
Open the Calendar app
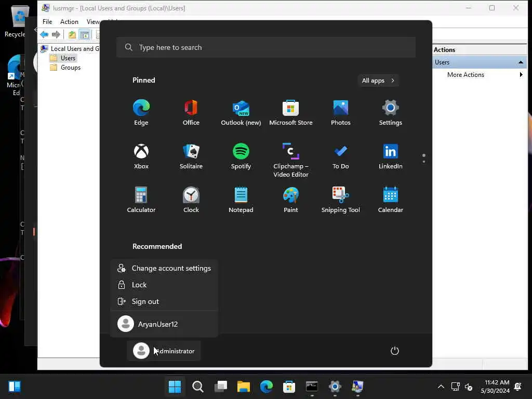pos(391,200)
